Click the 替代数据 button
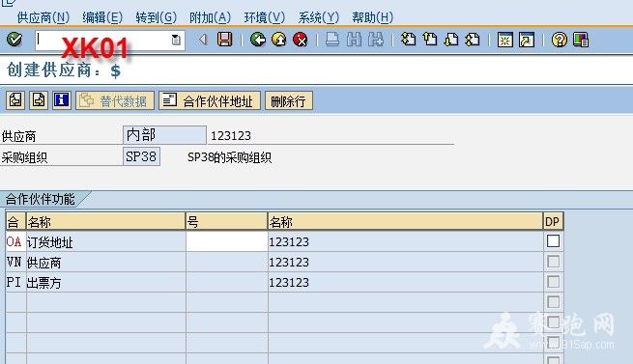Screen dimensions: 633x364 (x=115, y=100)
